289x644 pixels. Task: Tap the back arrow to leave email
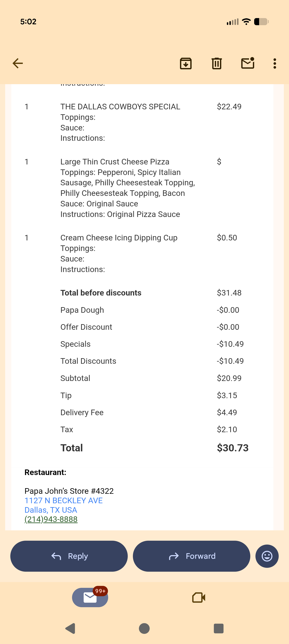pos(18,63)
